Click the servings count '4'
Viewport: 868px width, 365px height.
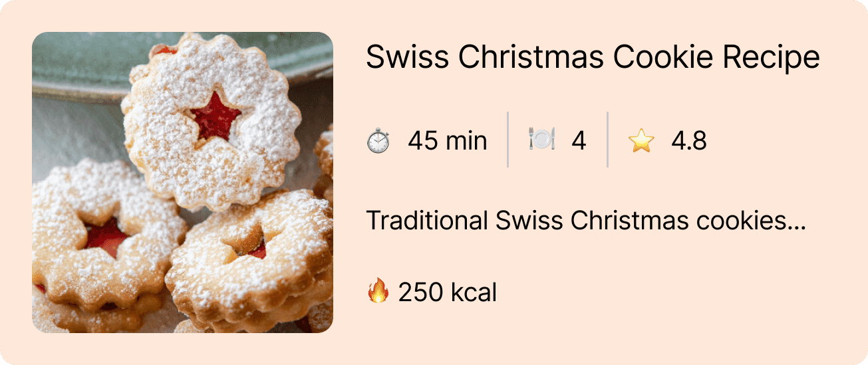pyautogui.click(x=579, y=141)
